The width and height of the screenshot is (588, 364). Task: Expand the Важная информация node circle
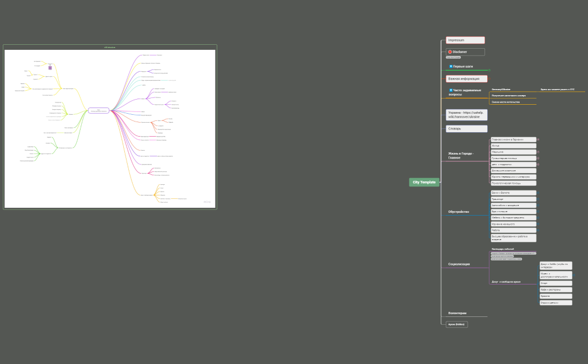(488, 79)
